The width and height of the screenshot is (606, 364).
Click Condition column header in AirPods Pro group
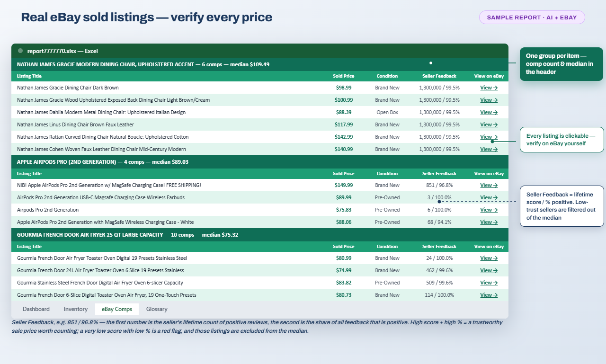coord(387,174)
